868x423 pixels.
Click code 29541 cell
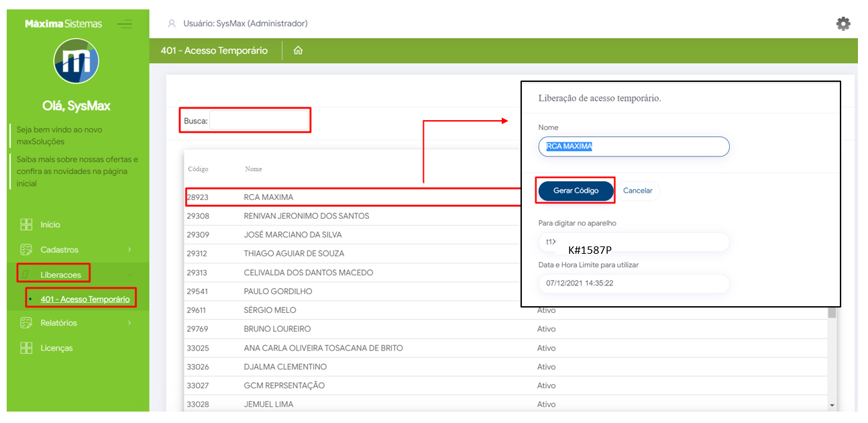(x=198, y=291)
